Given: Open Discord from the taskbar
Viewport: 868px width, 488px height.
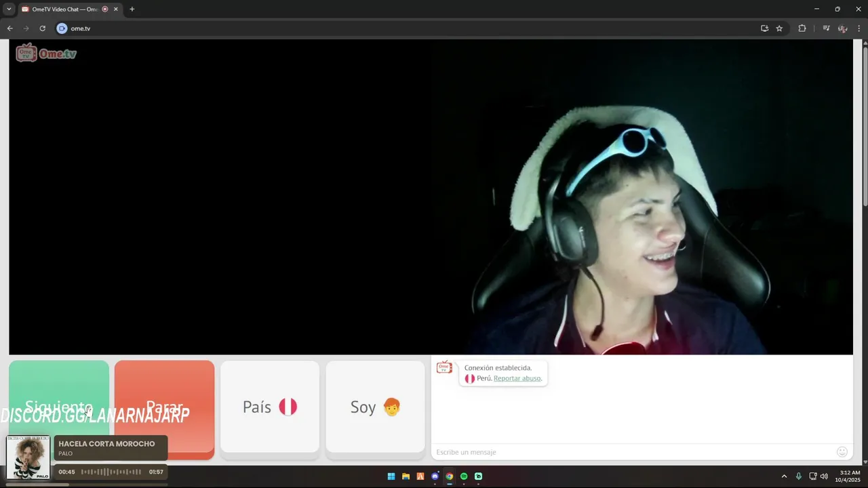Looking at the screenshot, I should point(435,476).
